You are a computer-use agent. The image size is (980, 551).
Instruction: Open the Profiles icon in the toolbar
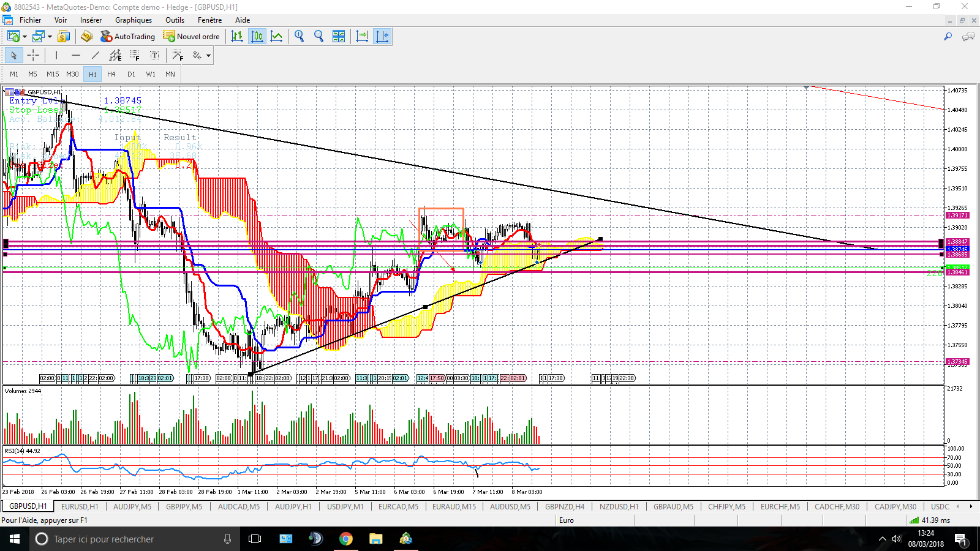[x=39, y=37]
